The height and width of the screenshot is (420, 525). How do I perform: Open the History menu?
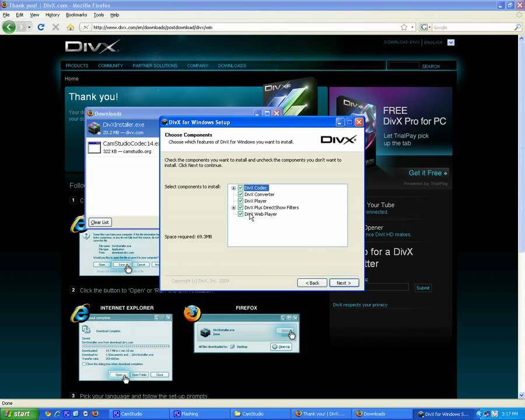tap(52, 15)
